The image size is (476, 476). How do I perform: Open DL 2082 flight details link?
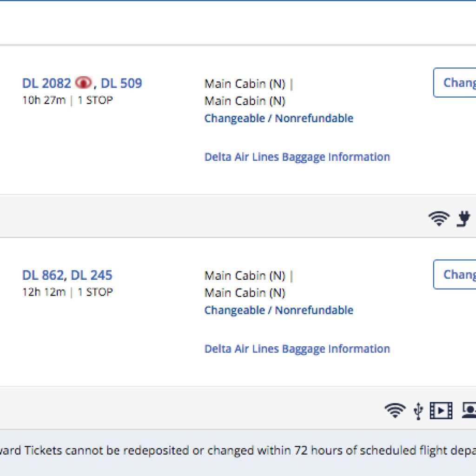click(x=46, y=83)
